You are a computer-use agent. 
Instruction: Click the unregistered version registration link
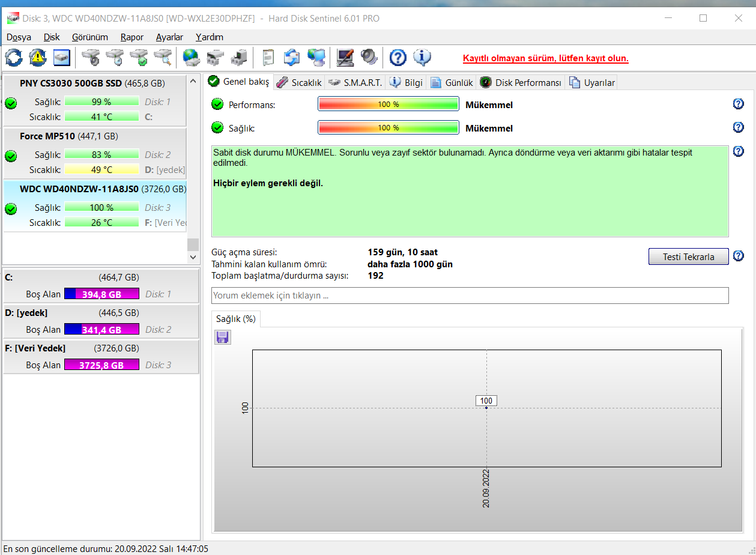[x=545, y=59]
